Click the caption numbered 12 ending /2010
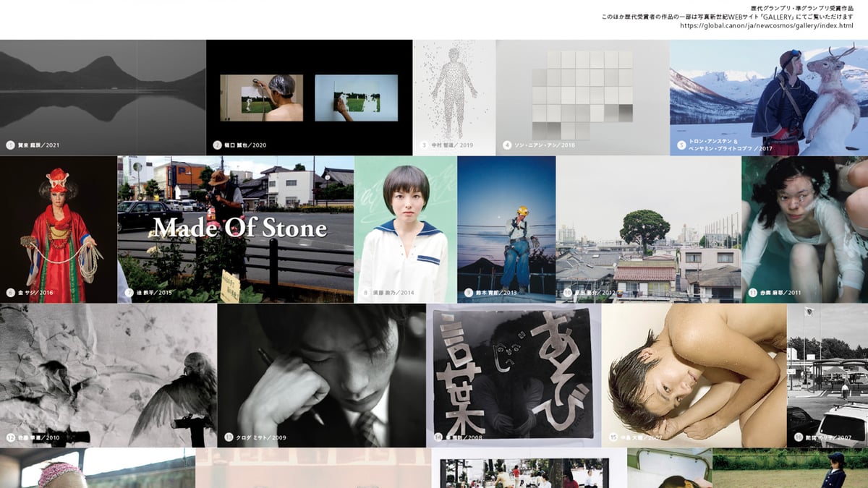 33,437
